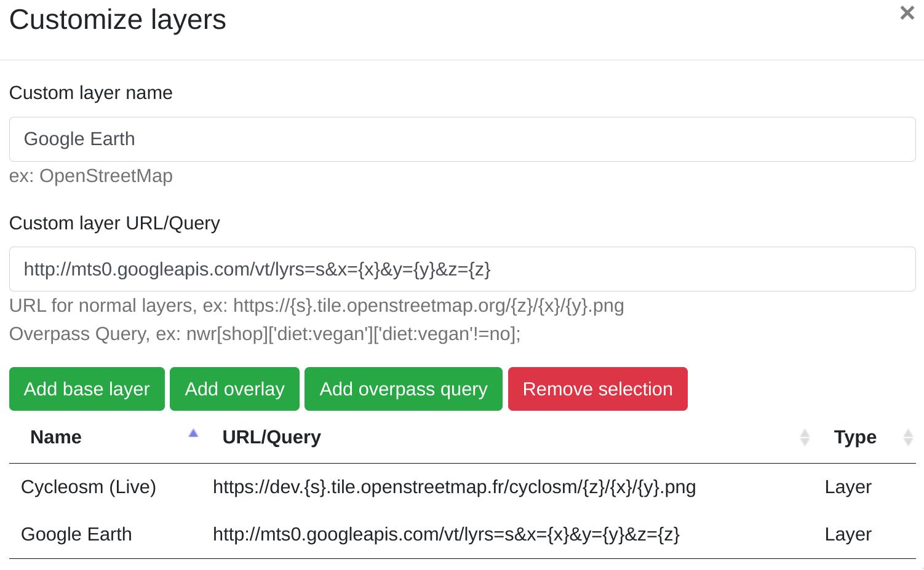Focus the Custom layer name input field
This screenshot has height=570, width=924.
point(462,140)
